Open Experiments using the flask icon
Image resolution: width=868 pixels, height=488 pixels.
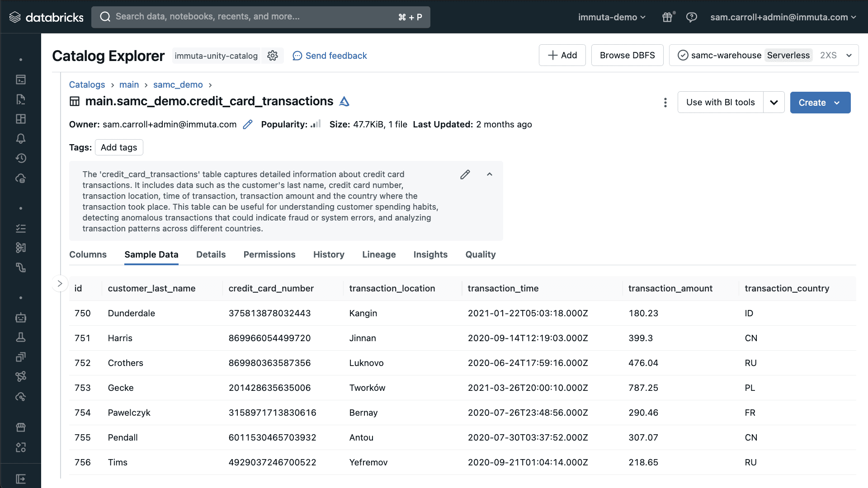[x=21, y=337]
